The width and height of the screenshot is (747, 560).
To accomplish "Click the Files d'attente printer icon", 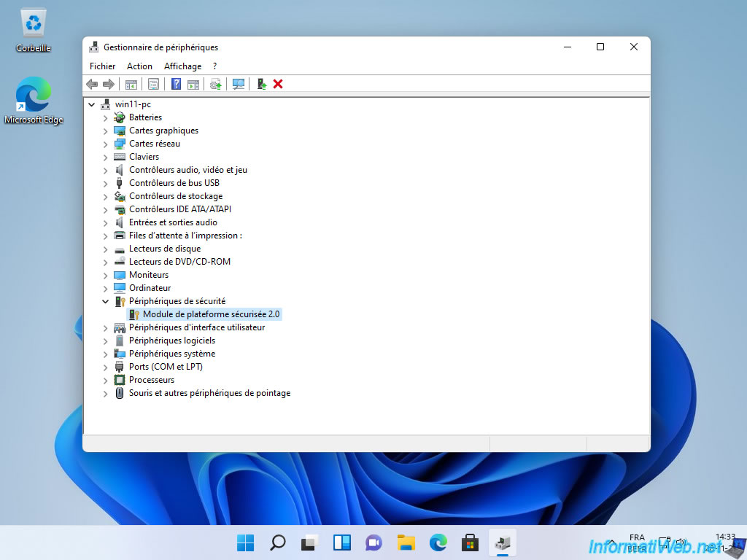I will (x=120, y=236).
